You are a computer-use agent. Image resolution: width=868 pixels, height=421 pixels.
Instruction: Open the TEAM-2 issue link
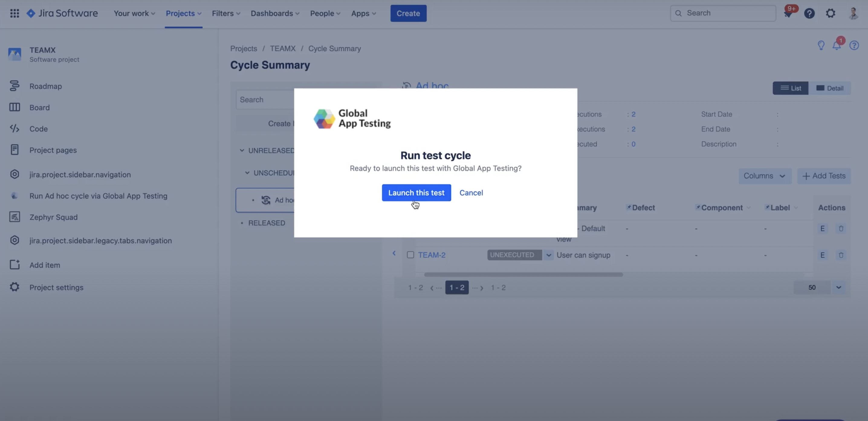pos(432,255)
